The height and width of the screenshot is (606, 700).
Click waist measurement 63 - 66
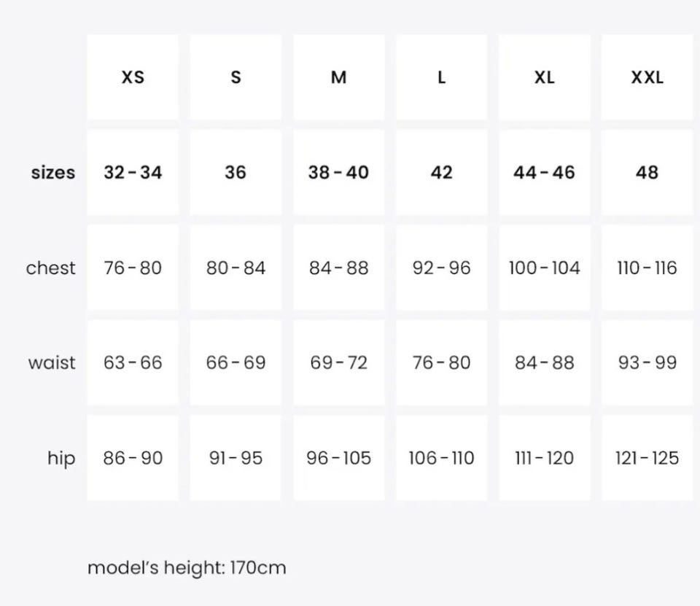(x=133, y=362)
